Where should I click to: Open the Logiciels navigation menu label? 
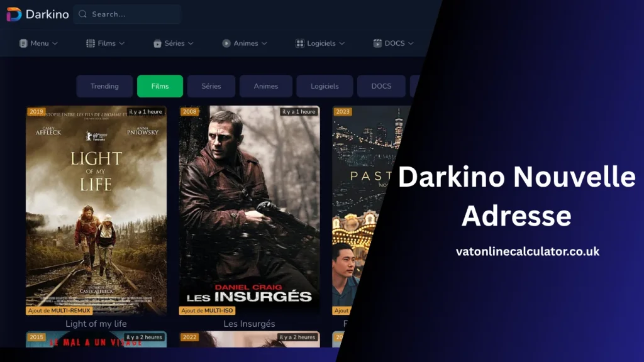pos(321,43)
